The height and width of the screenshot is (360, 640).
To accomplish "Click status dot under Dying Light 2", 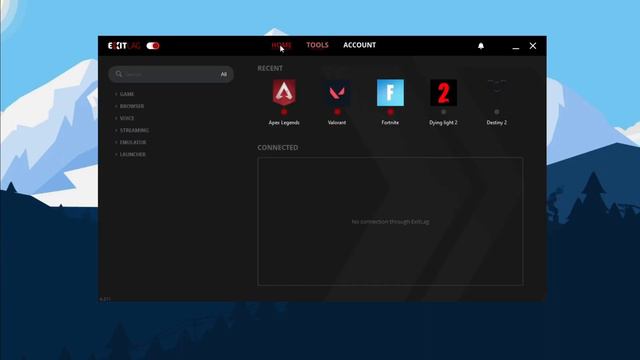I will tap(443, 112).
